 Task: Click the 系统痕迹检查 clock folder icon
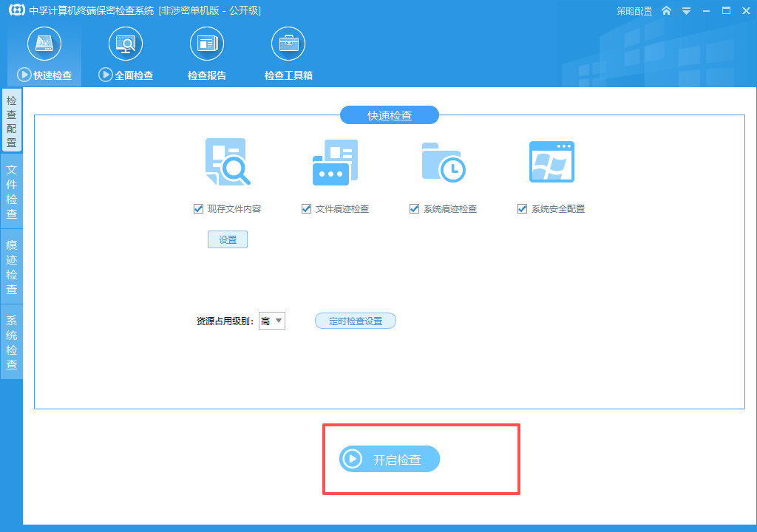[444, 163]
